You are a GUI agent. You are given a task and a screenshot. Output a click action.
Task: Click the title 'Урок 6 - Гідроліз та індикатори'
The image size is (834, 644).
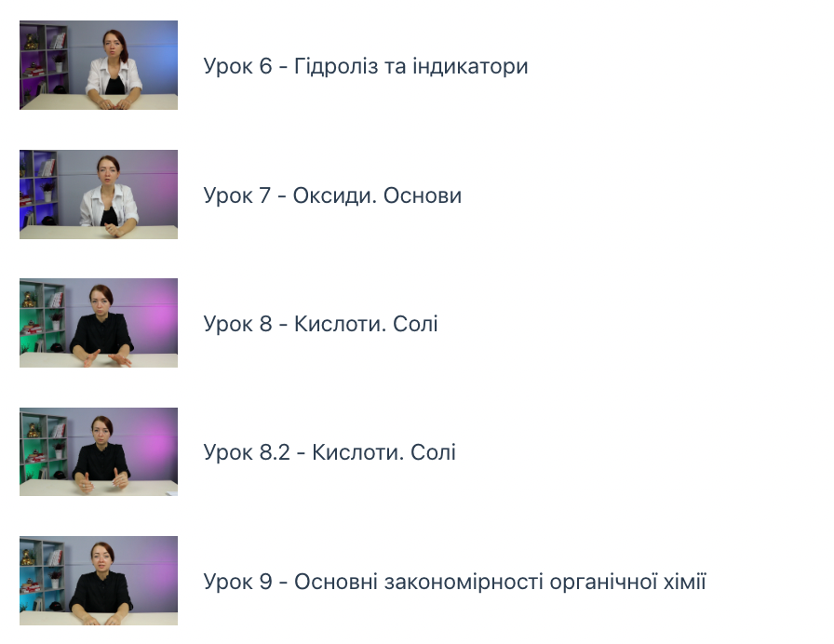tap(366, 66)
